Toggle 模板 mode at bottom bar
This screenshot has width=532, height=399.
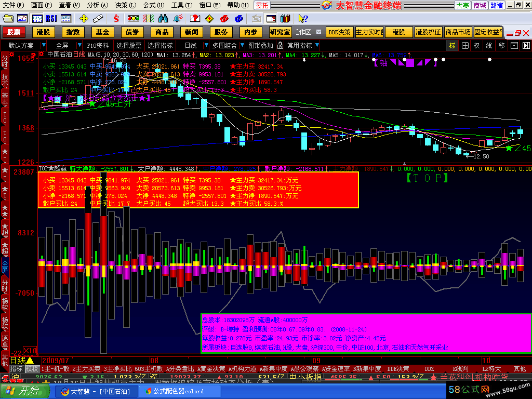pyautogui.click(x=32, y=369)
